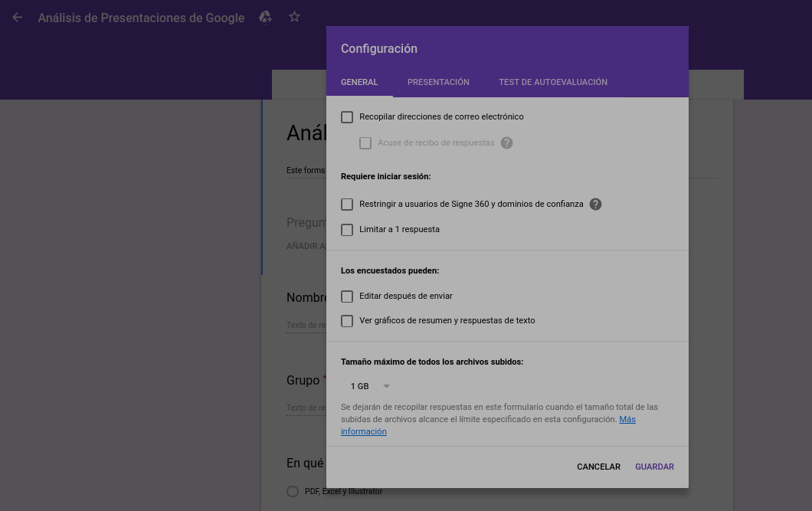Open the Test de autoevaluación tab
Screen dimensions: 812x511
click(x=552, y=82)
